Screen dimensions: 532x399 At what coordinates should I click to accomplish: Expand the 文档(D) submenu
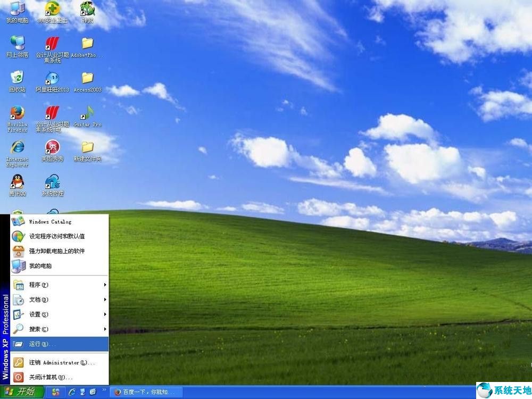[60, 300]
